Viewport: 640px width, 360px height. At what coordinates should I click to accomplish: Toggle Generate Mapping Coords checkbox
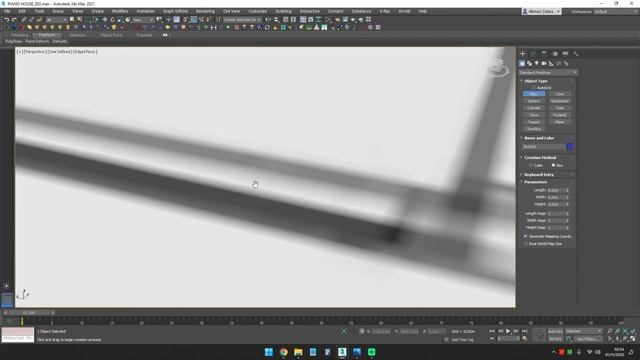tap(526, 236)
